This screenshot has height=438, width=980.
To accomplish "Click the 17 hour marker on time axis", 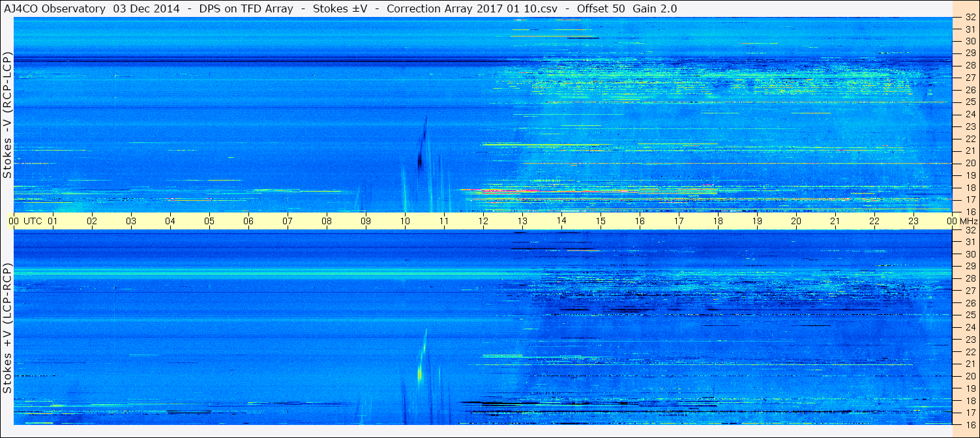I will [x=679, y=221].
